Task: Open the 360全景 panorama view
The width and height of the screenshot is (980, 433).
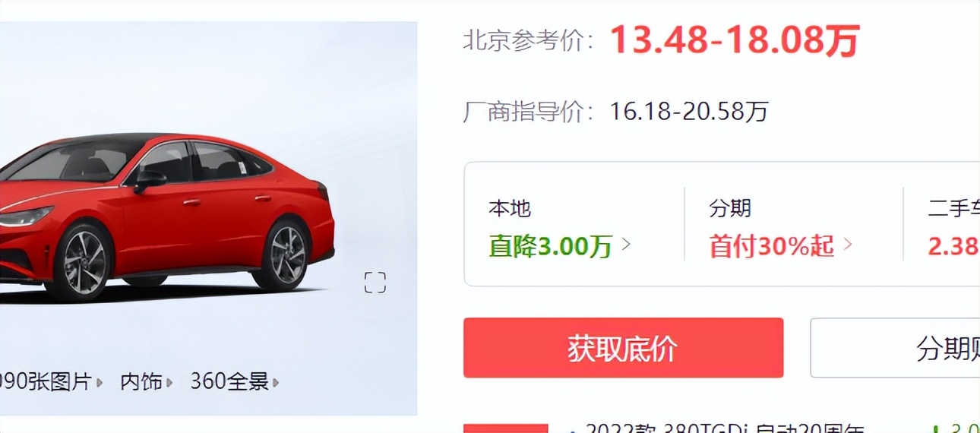Action: coord(229,382)
